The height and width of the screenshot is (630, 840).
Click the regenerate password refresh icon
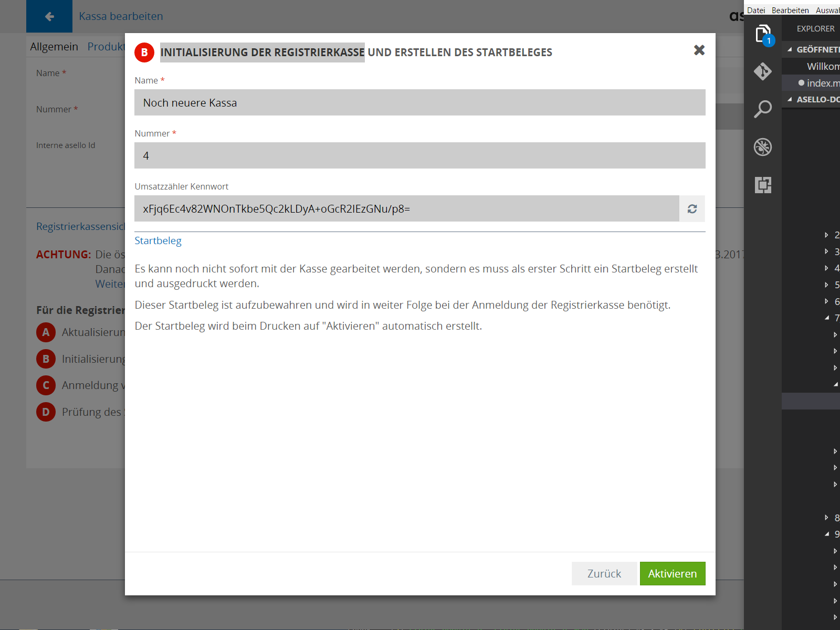point(692,209)
